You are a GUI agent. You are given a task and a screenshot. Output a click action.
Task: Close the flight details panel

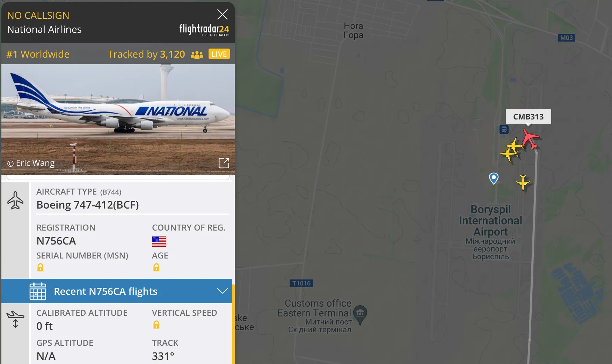point(223,14)
